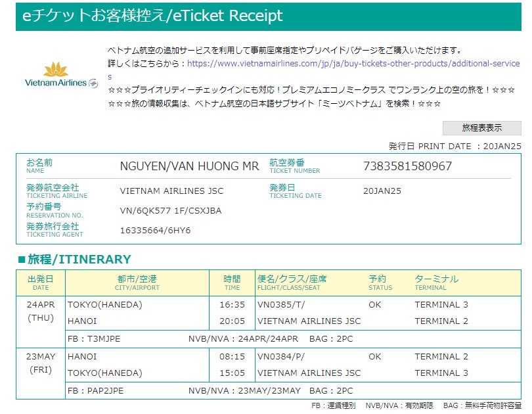Select reservation number VN/6QK577 1F/CSXJBA
The image size is (532, 414).
171,210
